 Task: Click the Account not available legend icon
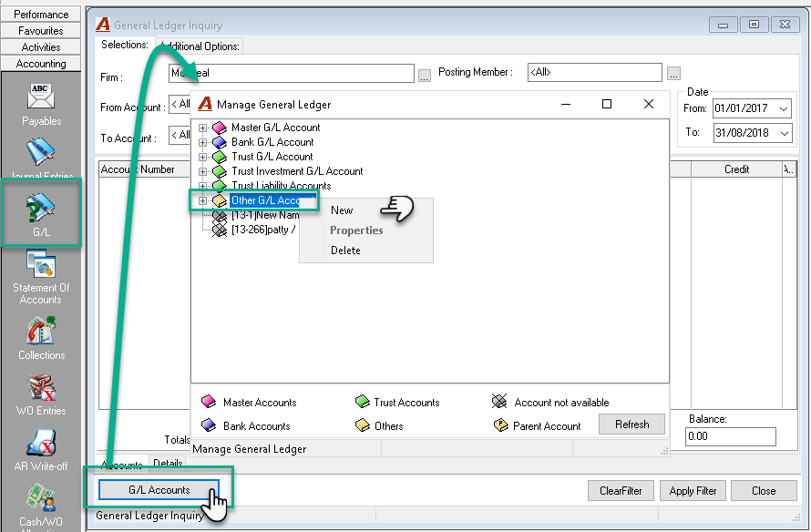(x=499, y=401)
